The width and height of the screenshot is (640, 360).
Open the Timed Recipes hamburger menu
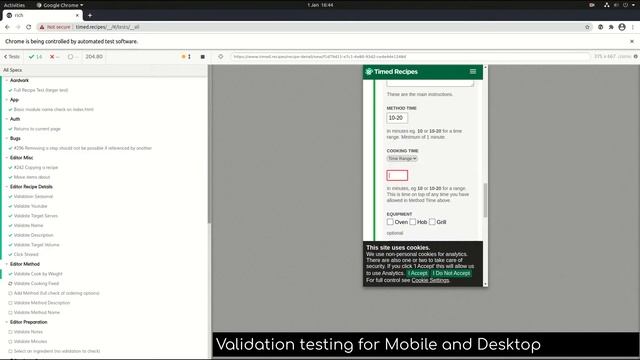pyautogui.click(x=473, y=71)
